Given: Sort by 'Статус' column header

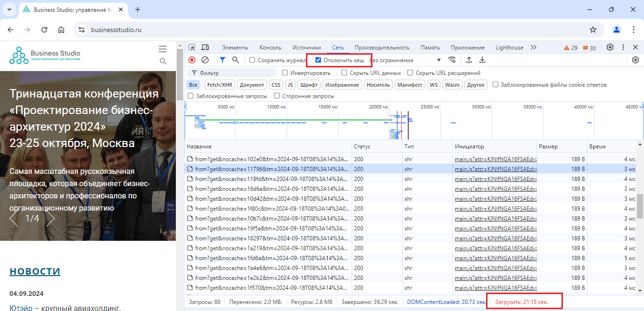Looking at the screenshot, I should point(377,147).
